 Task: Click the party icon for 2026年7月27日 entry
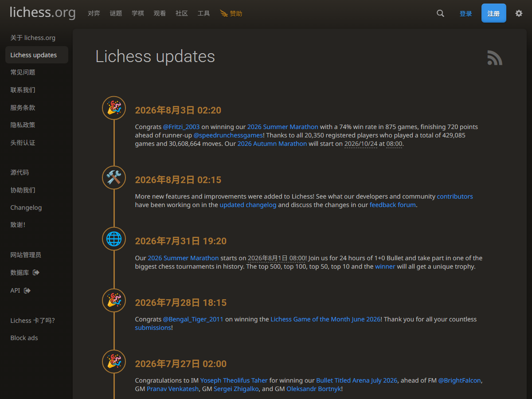point(114,361)
